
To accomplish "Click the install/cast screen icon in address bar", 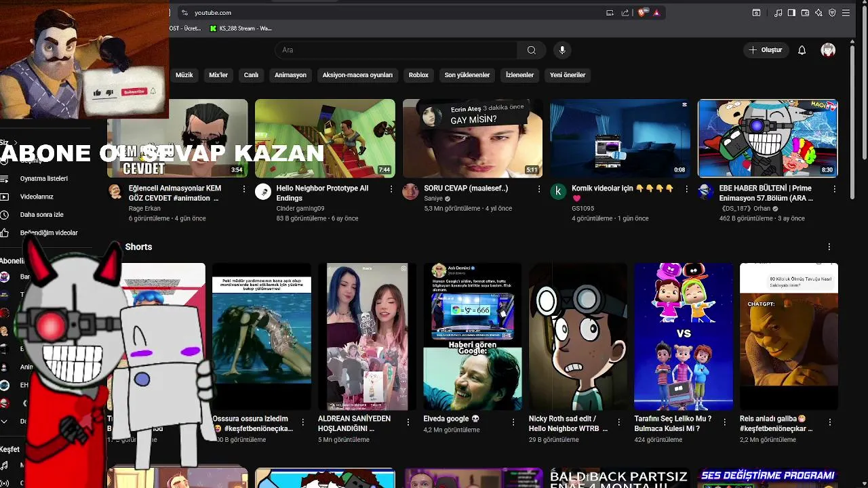I will click(610, 13).
